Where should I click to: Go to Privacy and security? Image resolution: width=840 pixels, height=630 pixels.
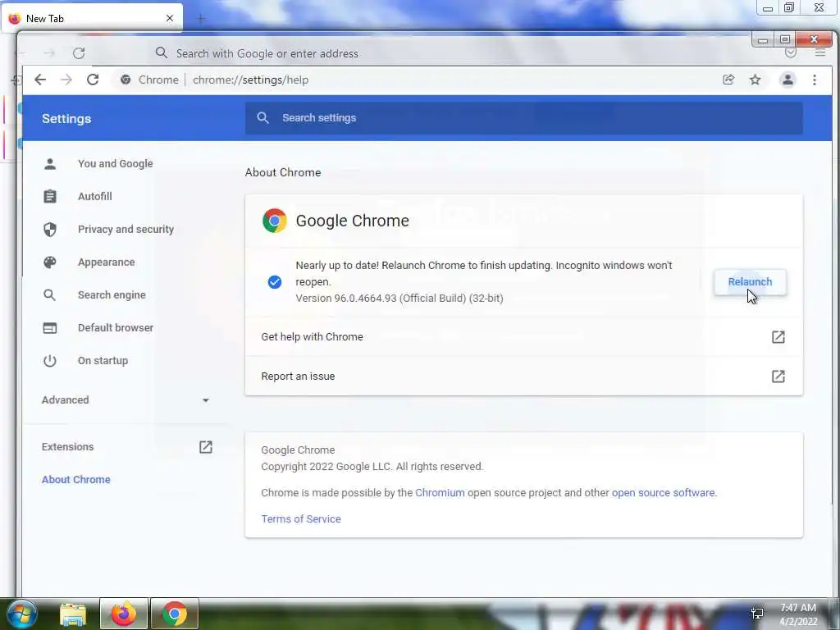point(126,230)
